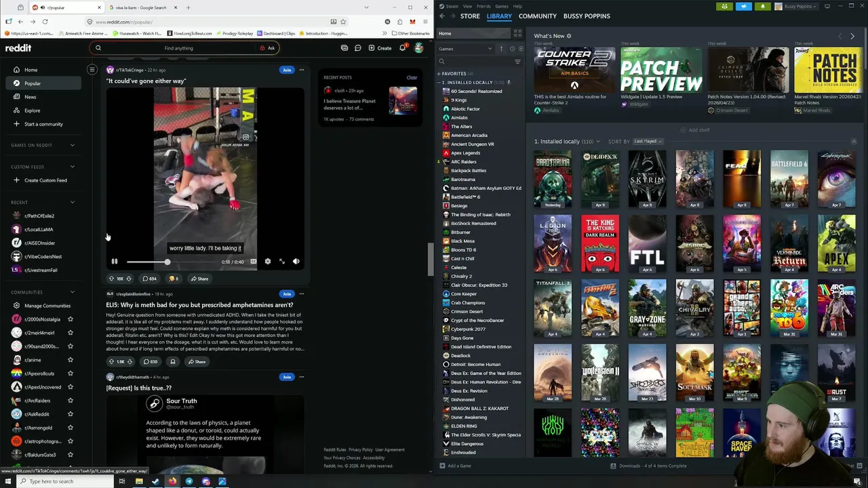Favorite r/ApexUncovered with star
The height and width of the screenshot is (488, 868).
(71, 387)
